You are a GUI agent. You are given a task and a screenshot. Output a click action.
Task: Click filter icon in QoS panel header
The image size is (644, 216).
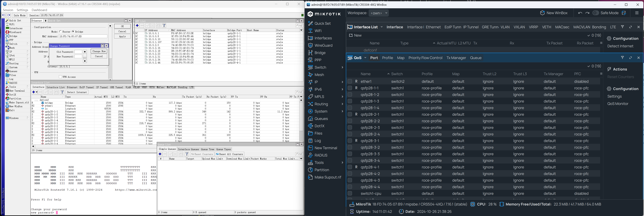623,58
